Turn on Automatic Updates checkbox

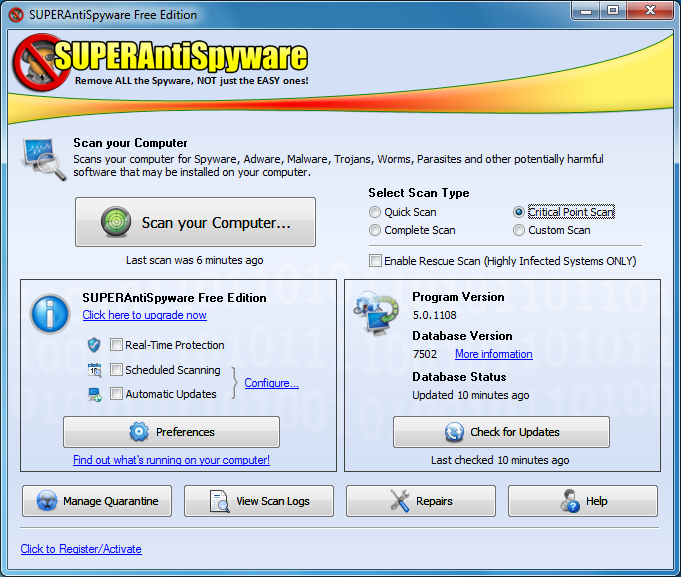(117, 394)
